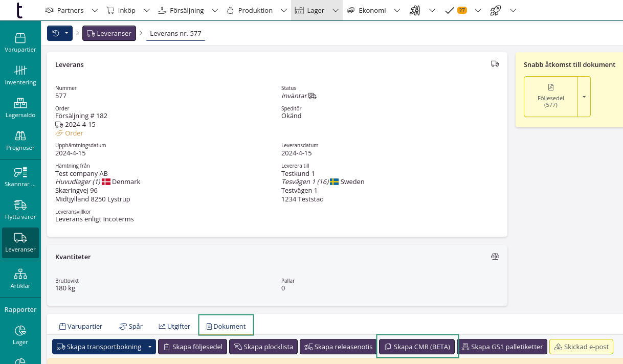
Task: Open Prognoser binoculars icon
Action: click(x=20, y=140)
